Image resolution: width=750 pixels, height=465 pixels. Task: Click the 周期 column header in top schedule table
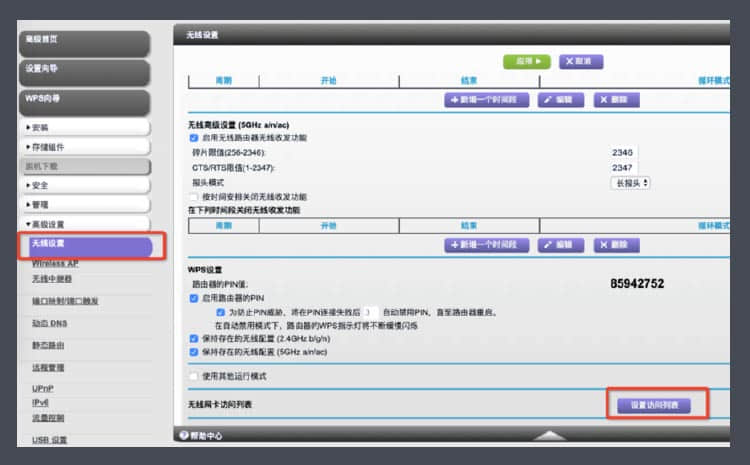click(224, 80)
